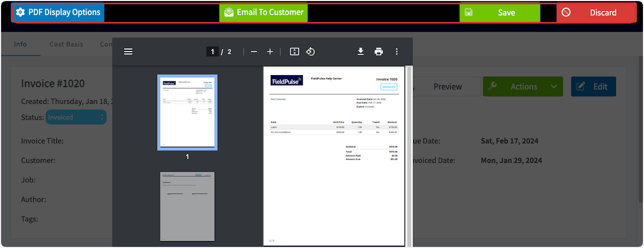Image resolution: width=644 pixels, height=248 pixels.
Task: Click the Invoice #1020 heading
Action: 53,84
